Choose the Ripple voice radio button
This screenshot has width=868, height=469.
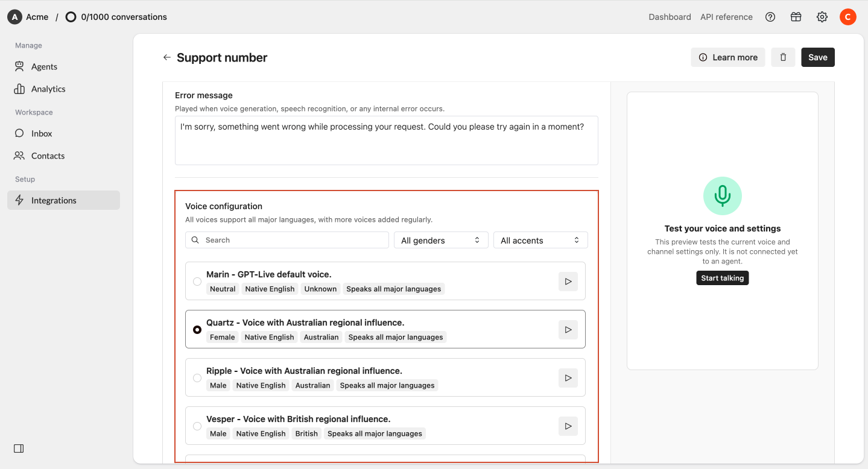tap(197, 378)
